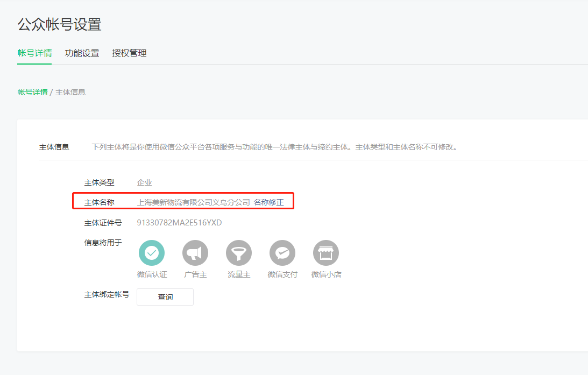Click the 主体信息 section heading
The height and width of the screenshot is (375, 588).
pos(54,147)
